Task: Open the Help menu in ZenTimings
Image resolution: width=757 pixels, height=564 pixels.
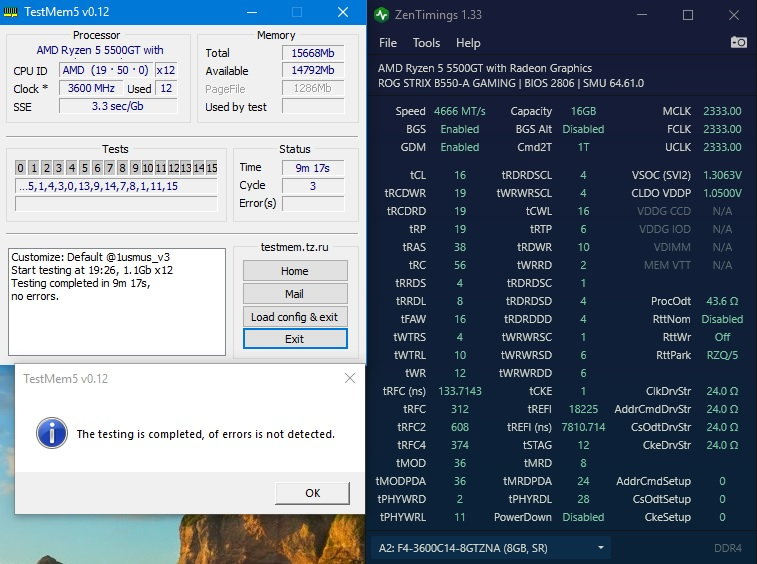Action: (468, 43)
